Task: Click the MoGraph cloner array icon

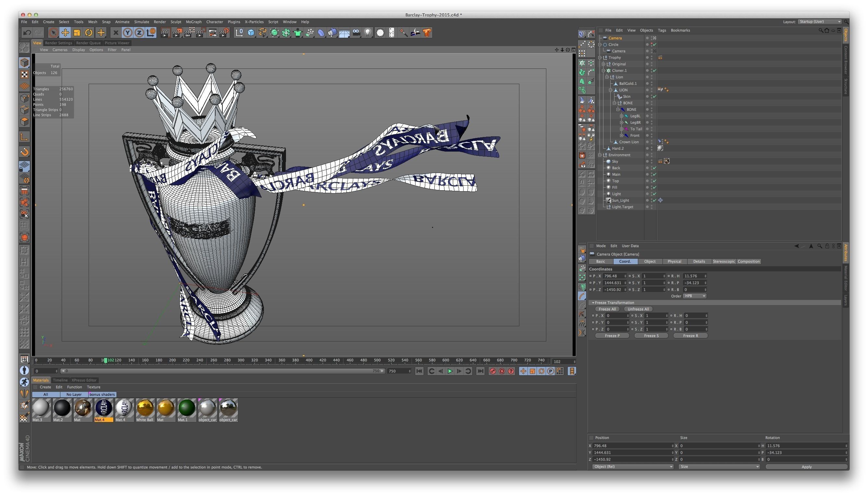Action: tap(286, 33)
